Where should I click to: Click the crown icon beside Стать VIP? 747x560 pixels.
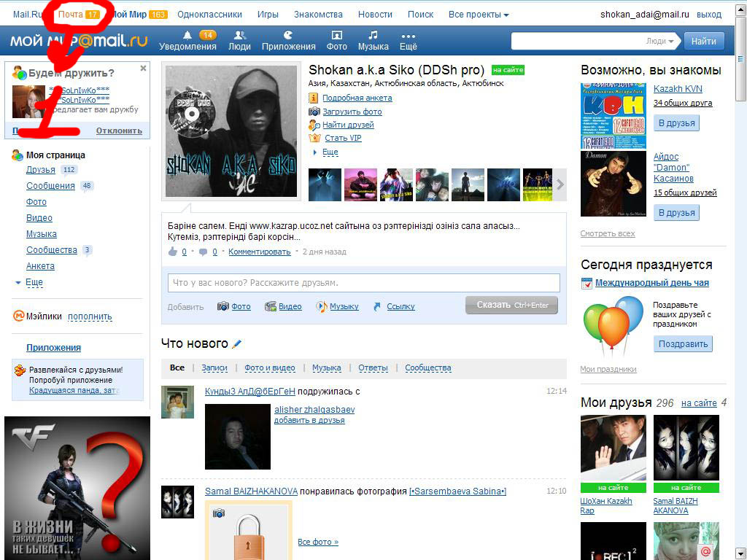tap(314, 138)
